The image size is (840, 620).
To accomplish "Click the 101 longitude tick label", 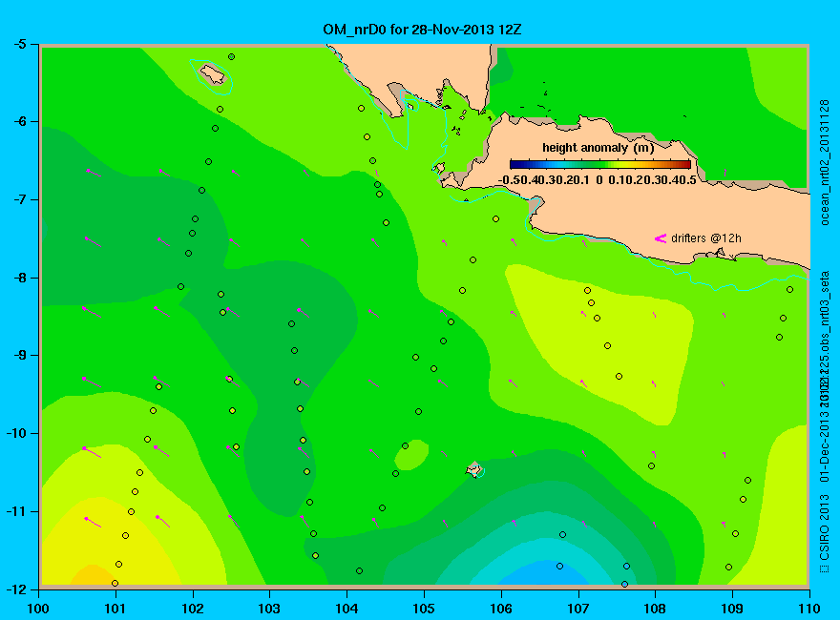I will point(115,609).
